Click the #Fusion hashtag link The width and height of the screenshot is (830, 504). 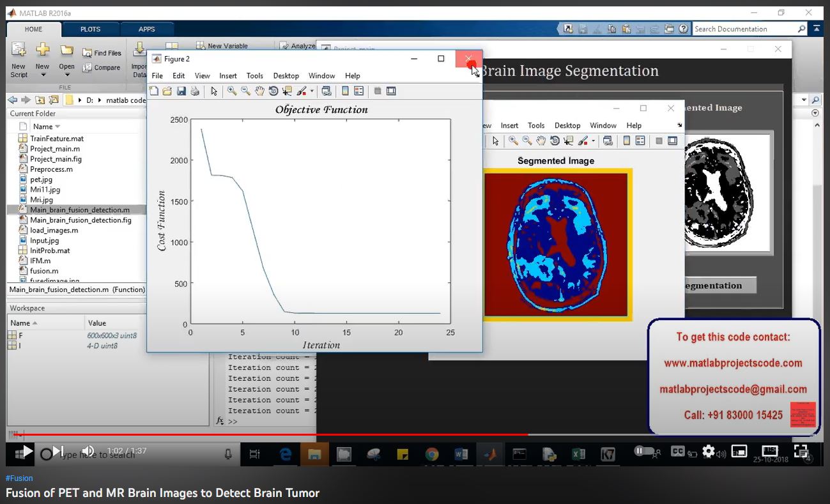[x=19, y=478]
